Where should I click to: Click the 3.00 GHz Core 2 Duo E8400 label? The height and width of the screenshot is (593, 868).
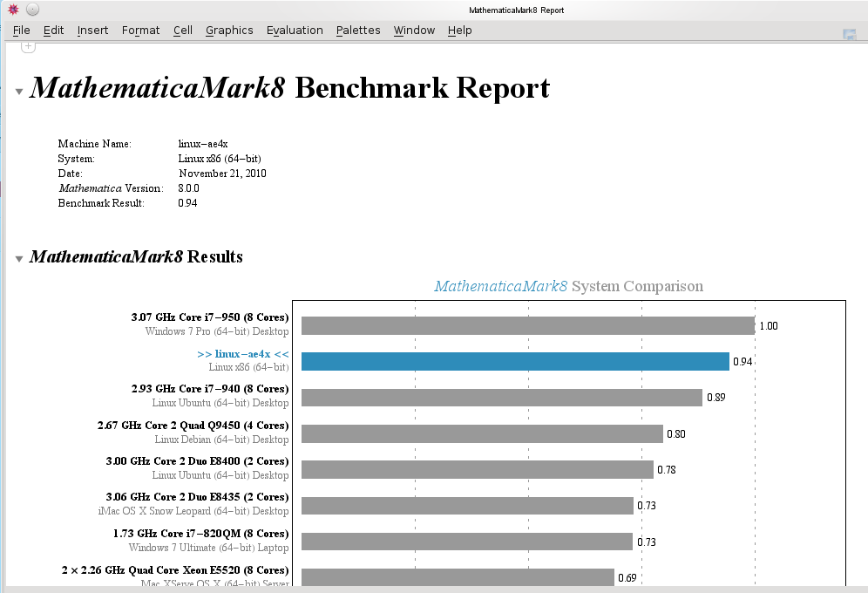coord(197,461)
